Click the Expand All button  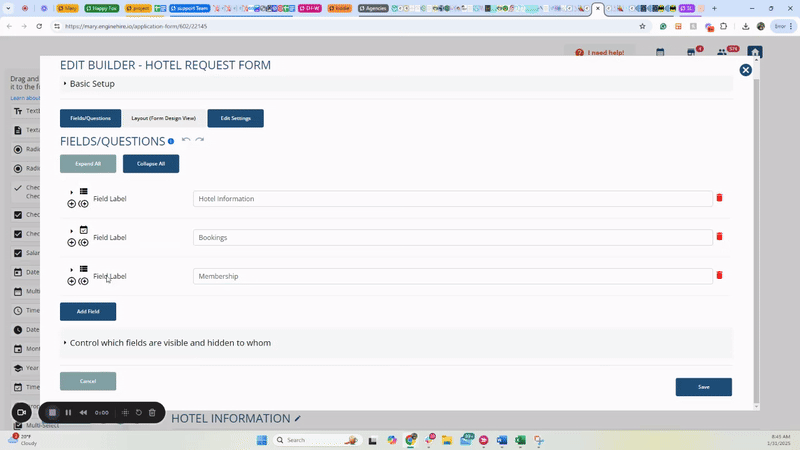(88, 164)
